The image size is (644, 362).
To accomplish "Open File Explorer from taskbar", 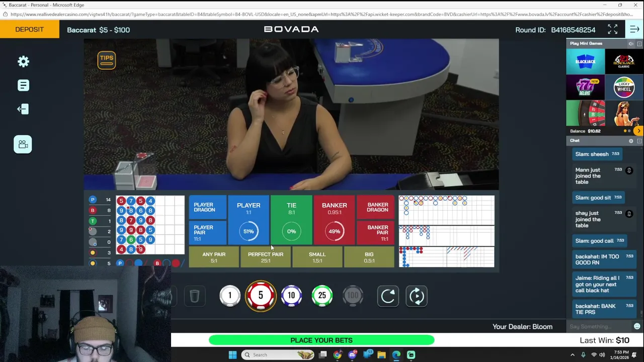I will [381, 355].
